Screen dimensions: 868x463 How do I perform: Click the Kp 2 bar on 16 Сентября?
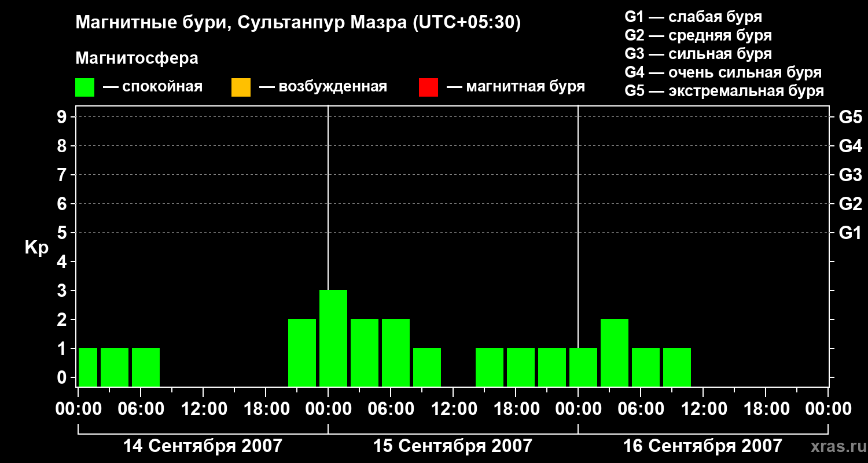615,352
